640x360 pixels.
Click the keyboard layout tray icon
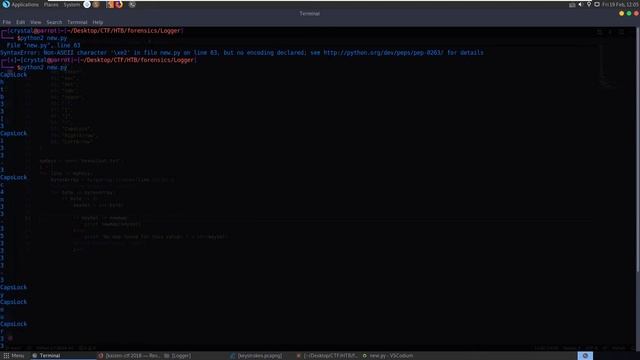pos(572,4)
